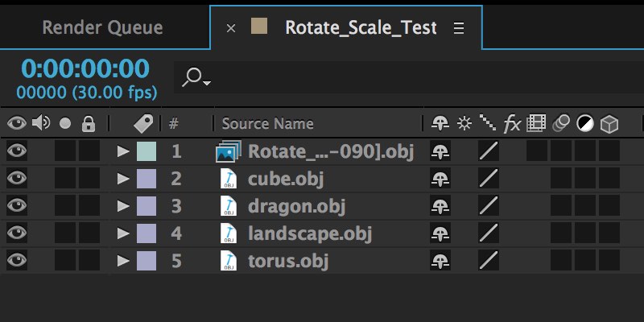
Task: Click the Effects fx column icon
Action: (512, 124)
